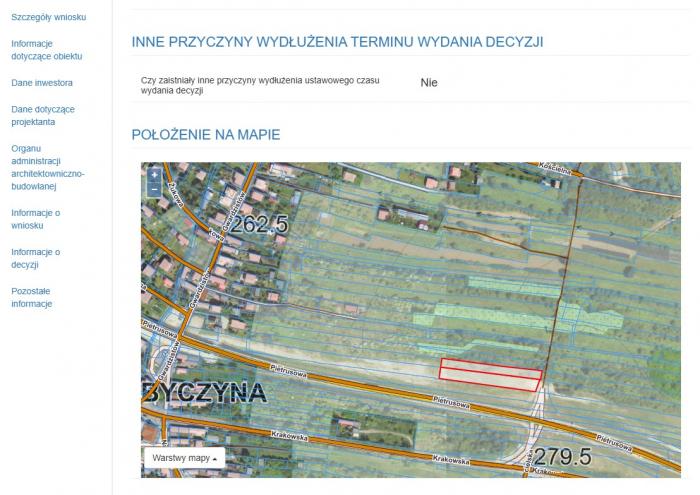
Task: Navigate to Informacje o decyzji
Action: [x=36, y=258]
